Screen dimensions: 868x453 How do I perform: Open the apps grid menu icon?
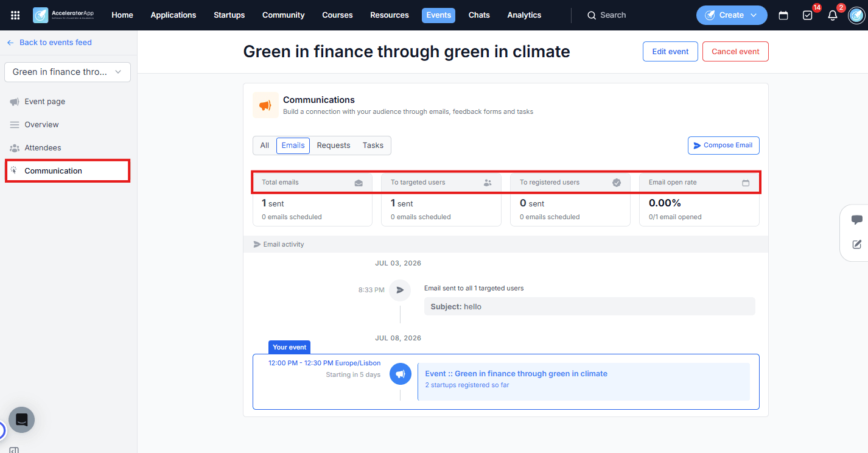point(15,15)
